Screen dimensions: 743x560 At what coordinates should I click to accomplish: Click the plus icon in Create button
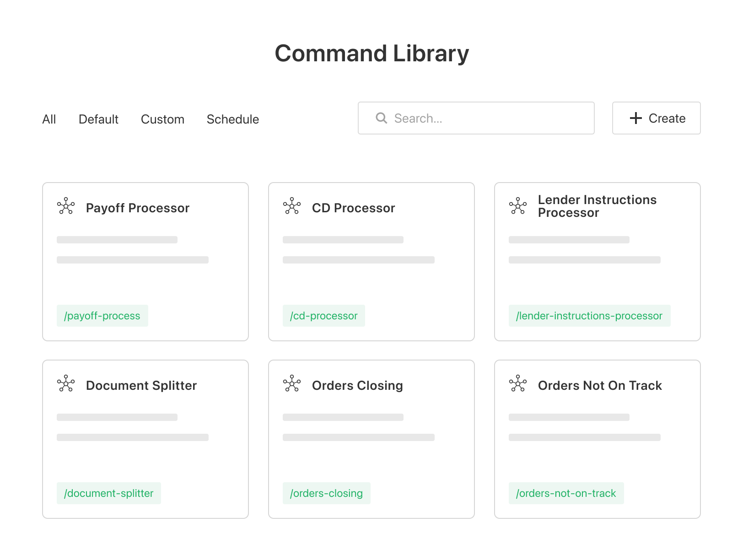tap(635, 118)
